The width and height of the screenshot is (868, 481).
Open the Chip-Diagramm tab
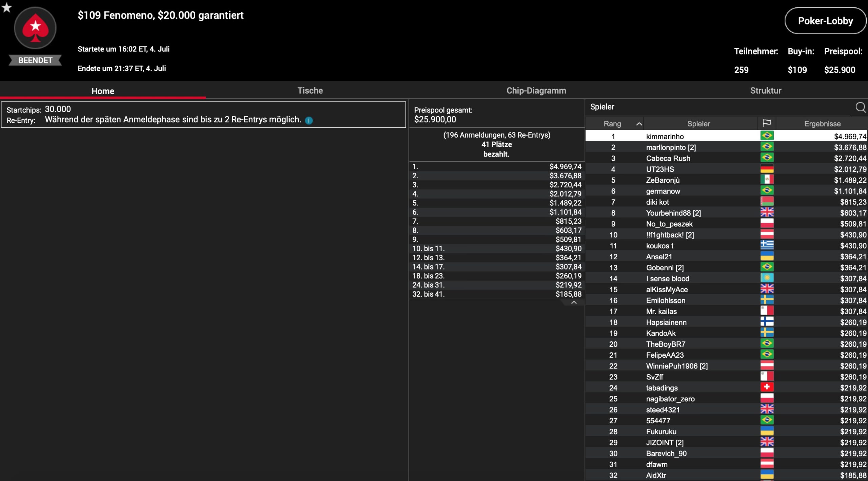[x=536, y=91]
